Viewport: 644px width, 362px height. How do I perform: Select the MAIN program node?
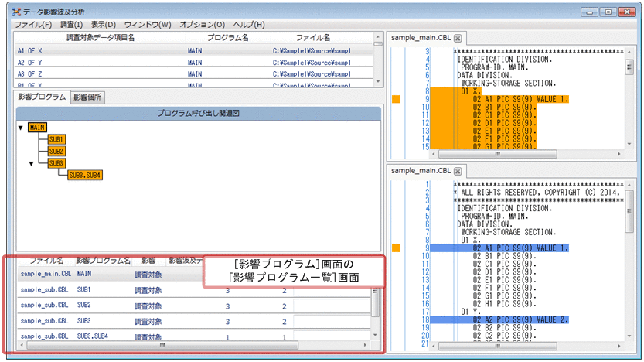(x=37, y=128)
